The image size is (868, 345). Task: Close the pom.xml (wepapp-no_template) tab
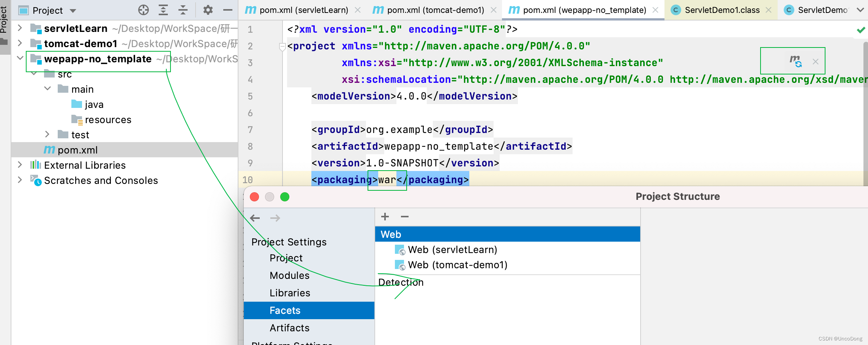pos(655,10)
